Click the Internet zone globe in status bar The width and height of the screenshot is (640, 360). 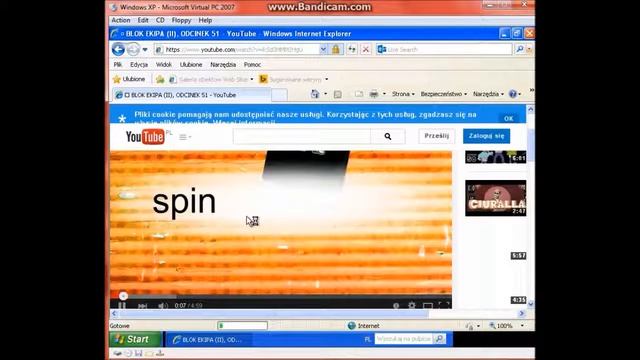[x=351, y=326]
